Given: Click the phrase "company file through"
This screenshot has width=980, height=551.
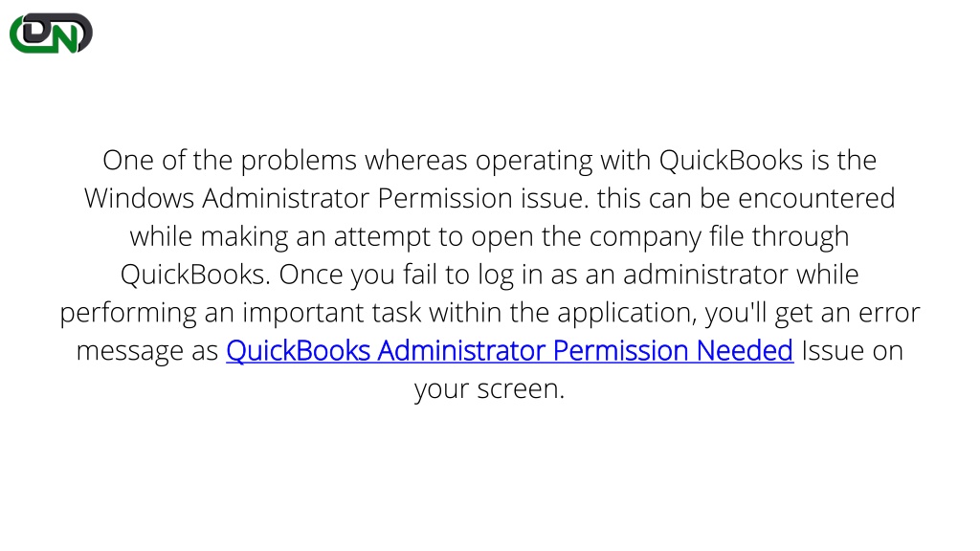Looking at the screenshot, I should (x=719, y=237).
